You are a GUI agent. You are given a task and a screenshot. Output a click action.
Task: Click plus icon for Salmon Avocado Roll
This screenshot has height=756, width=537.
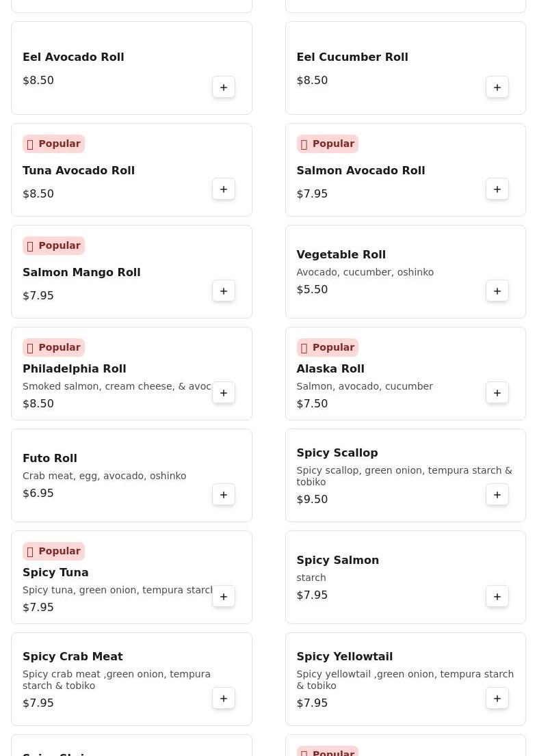click(x=497, y=189)
